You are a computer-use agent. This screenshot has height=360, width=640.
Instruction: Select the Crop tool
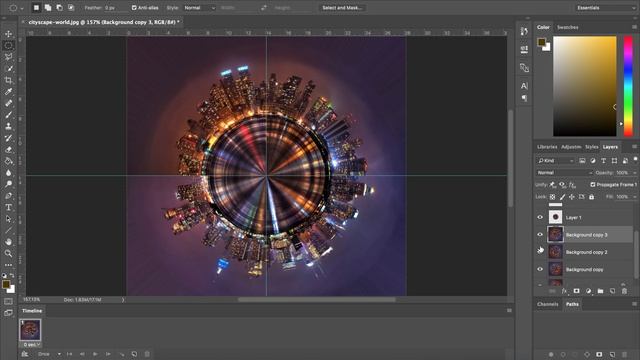pyautogui.click(x=9, y=80)
